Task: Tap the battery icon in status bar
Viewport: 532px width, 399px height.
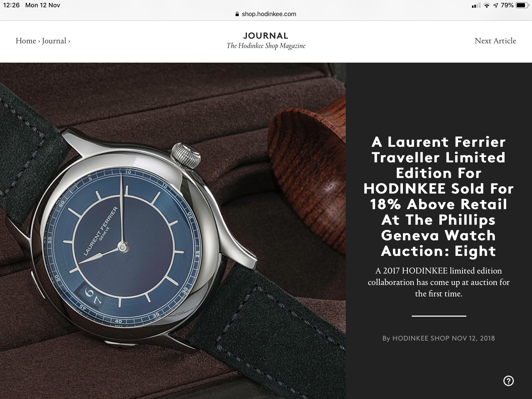Action: coord(522,5)
